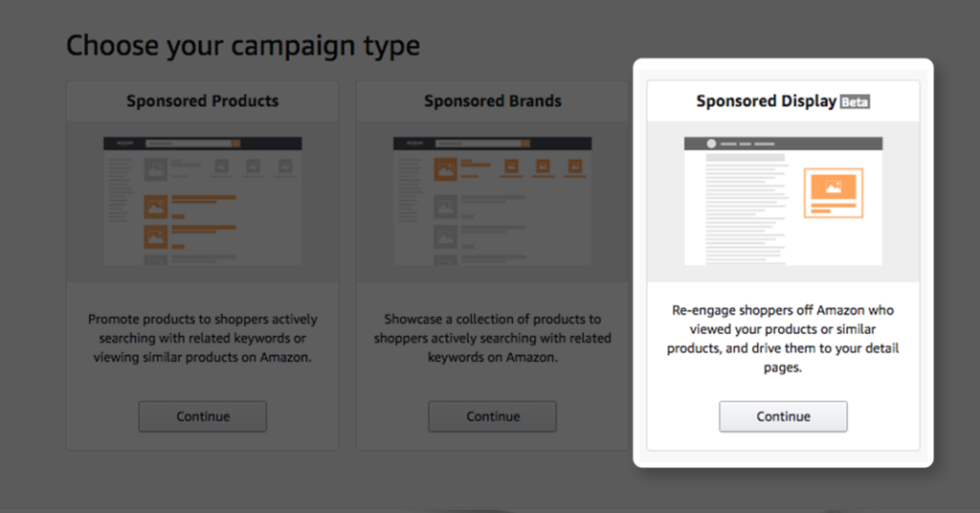Continue with the Sponsored Brands campaign
Image resolution: width=980 pixels, height=513 pixels.
(493, 416)
